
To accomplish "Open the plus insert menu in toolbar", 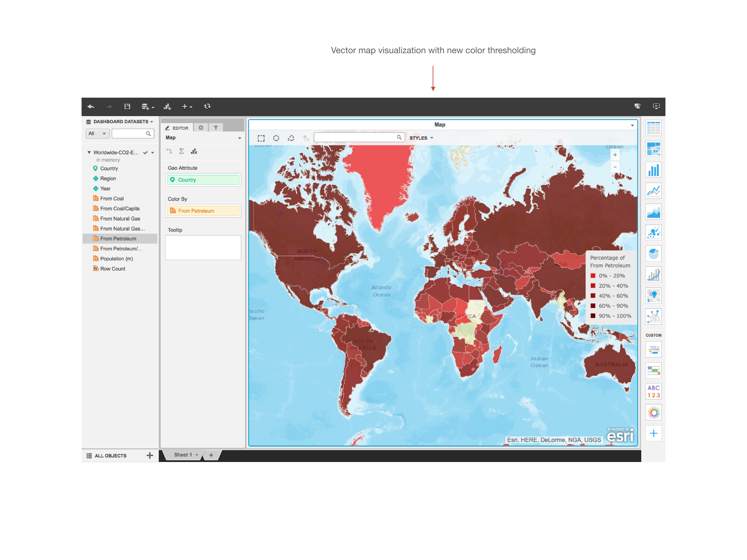I will 187,107.
